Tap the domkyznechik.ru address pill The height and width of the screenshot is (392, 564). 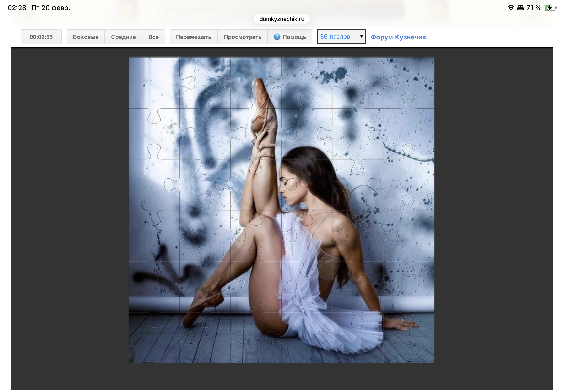point(282,19)
